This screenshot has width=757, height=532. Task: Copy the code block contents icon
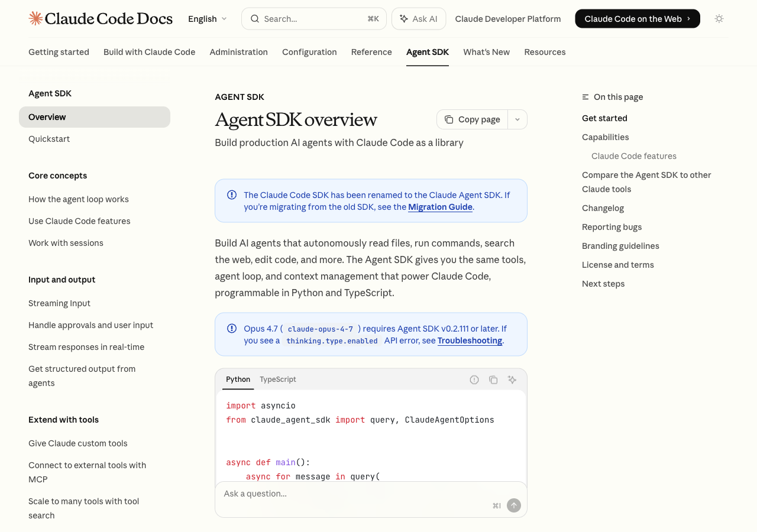point(493,379)
